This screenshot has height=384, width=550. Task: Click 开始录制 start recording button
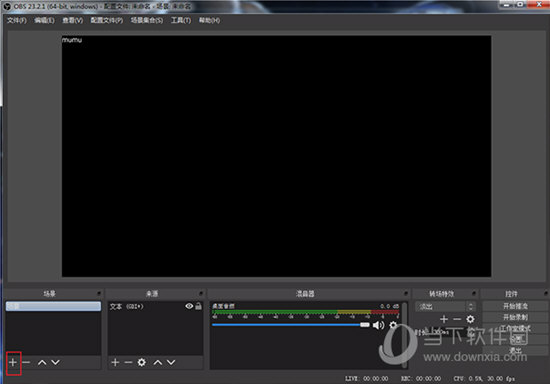coord(515,317)
